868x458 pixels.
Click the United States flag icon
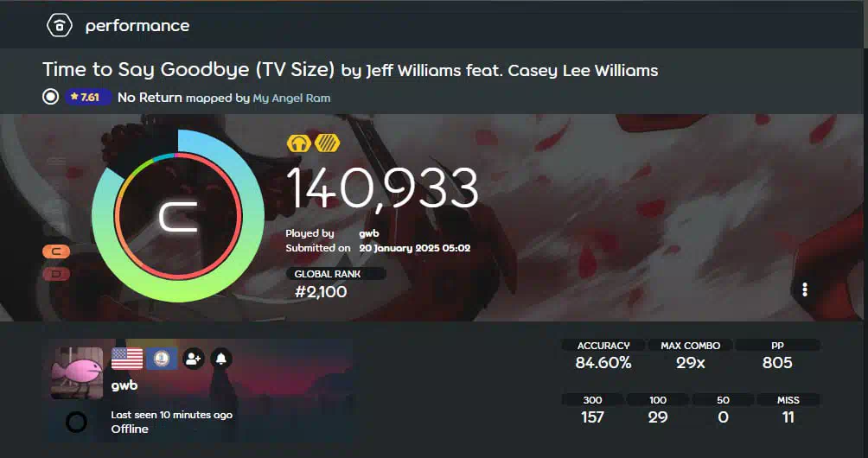pyautogui.click(x=127, y=359)
